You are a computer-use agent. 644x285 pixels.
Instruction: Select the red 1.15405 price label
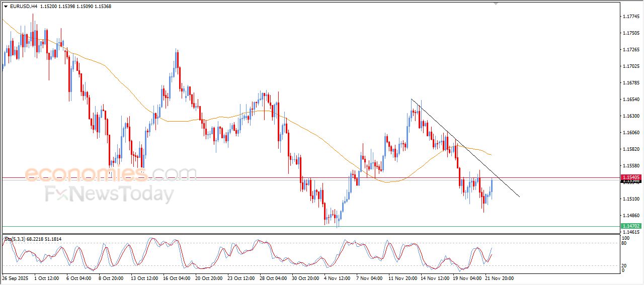click(x=630, y=177)
